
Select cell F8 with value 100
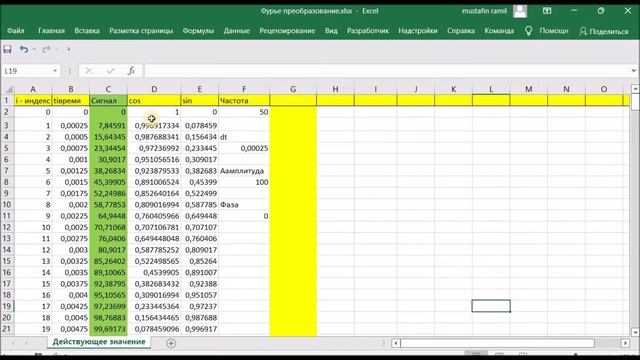point(244,182)
